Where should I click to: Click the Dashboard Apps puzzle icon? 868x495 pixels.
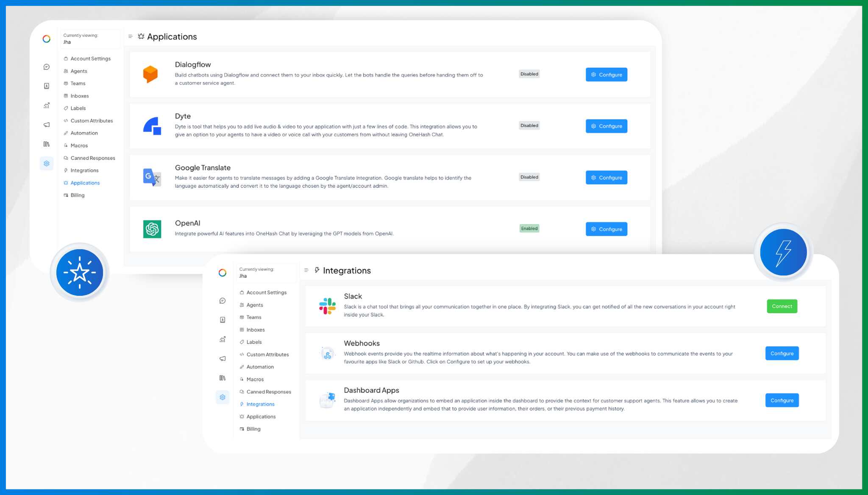click(327, 400)
